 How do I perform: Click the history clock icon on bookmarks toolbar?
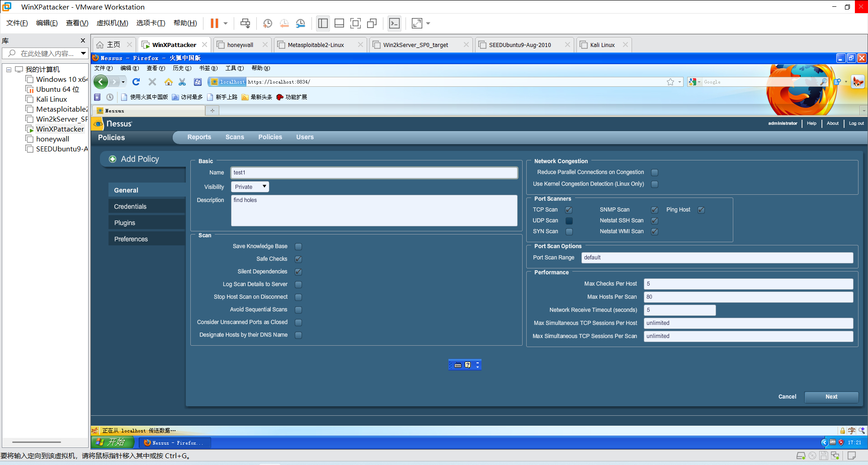tap(110, 97)
